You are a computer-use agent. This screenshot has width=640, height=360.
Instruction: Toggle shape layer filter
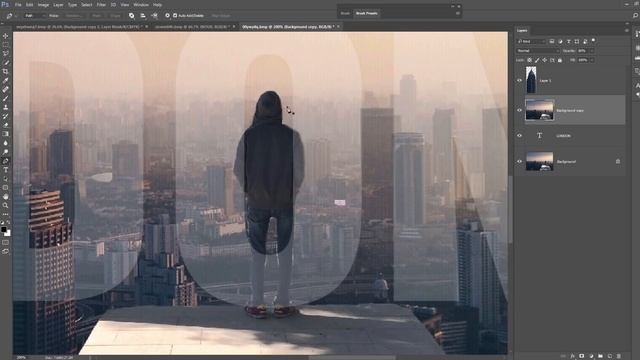[x=576, y=41]
